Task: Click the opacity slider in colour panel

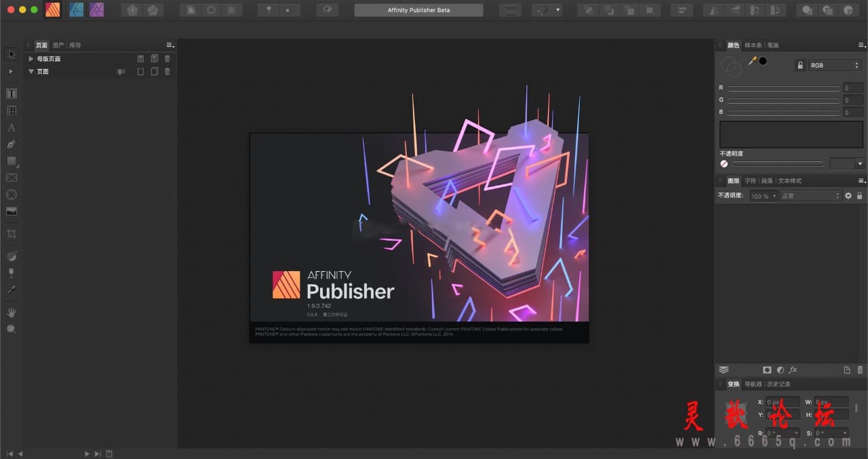Action: pos(778,163)
